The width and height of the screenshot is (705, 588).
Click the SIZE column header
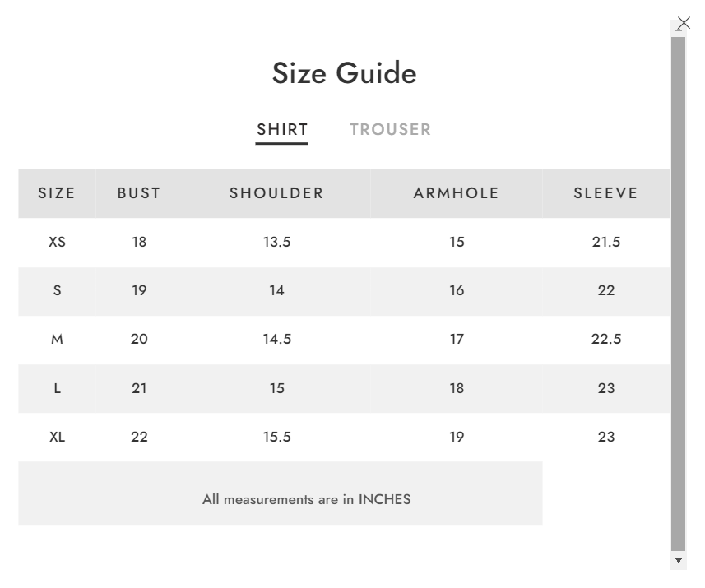(57, 193)
